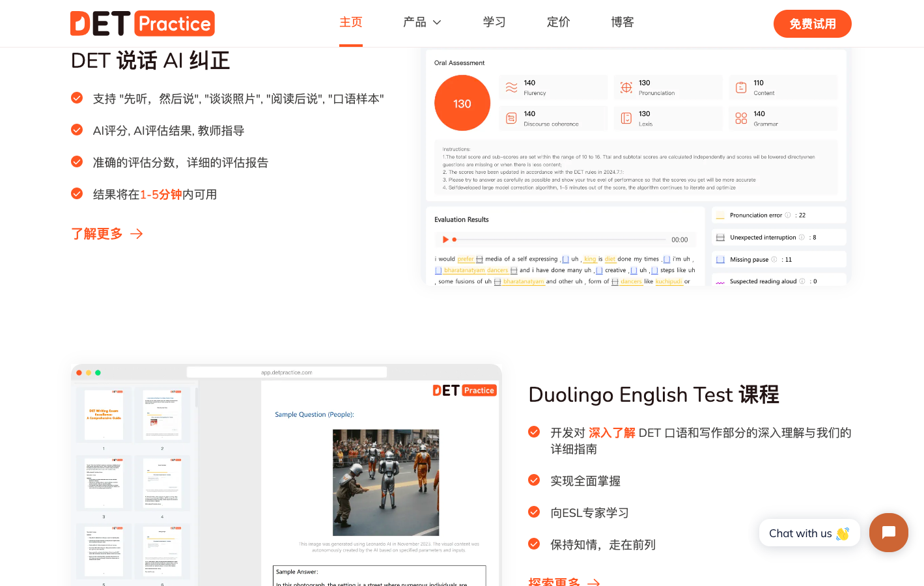
Task: Click the 免费试用 button
Action: click(x=812, y=23)
